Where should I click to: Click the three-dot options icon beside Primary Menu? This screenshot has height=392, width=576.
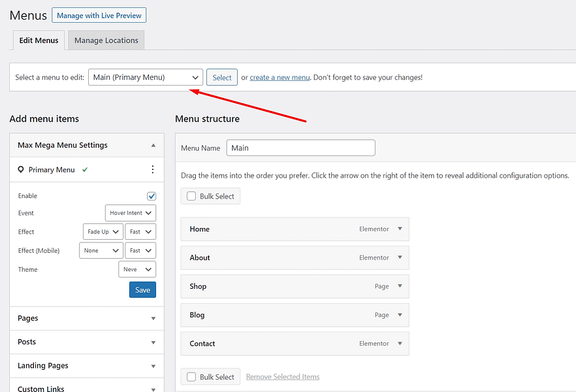153,170
